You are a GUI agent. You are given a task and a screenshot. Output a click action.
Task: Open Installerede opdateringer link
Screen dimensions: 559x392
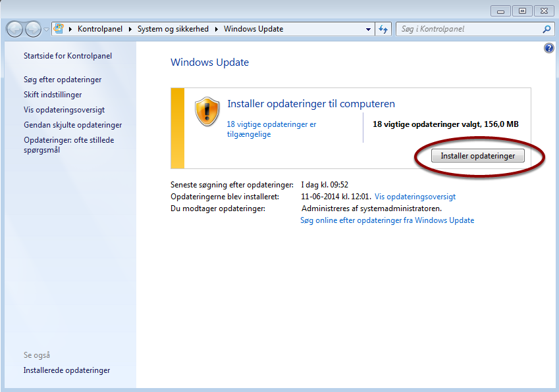(x=67, y=370)
